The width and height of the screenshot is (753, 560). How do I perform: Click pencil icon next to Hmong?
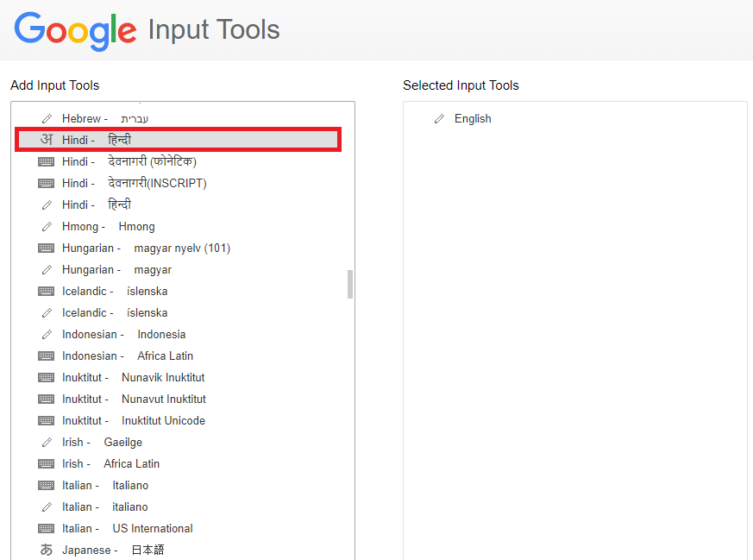(x=47, y=227)
